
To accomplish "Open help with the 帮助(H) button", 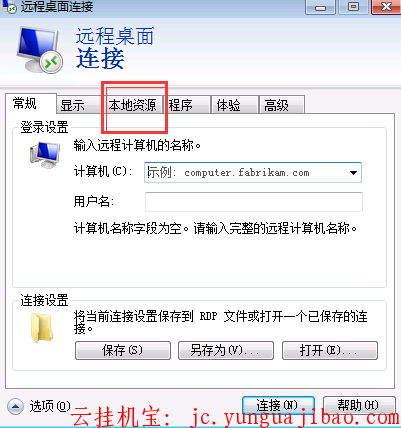I will point(359,405).
